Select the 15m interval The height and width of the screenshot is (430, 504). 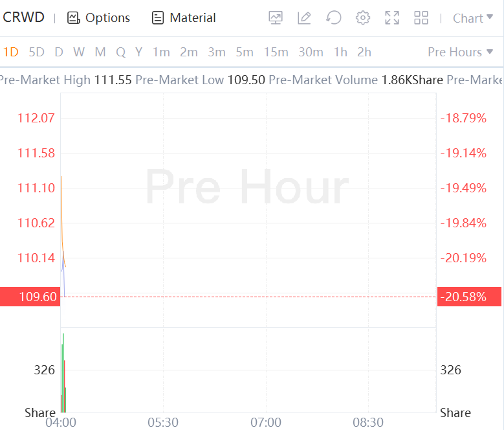click(x=276, y=52)
